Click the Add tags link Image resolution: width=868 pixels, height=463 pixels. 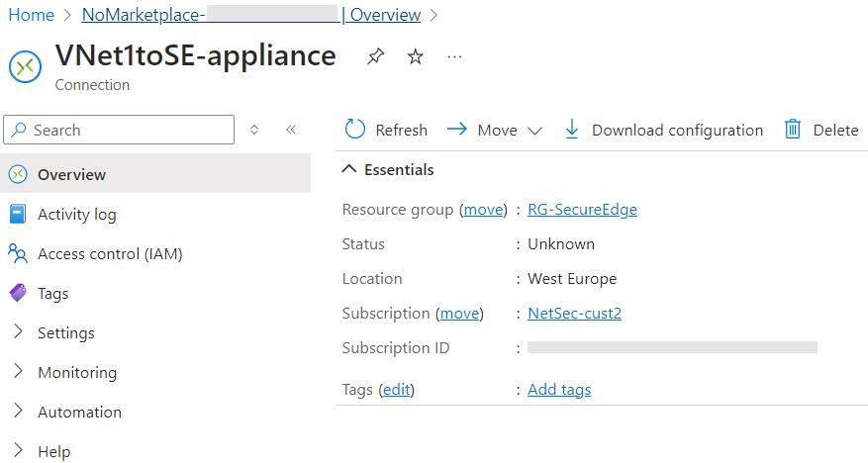pyautogui.click(x=559, y=390)
